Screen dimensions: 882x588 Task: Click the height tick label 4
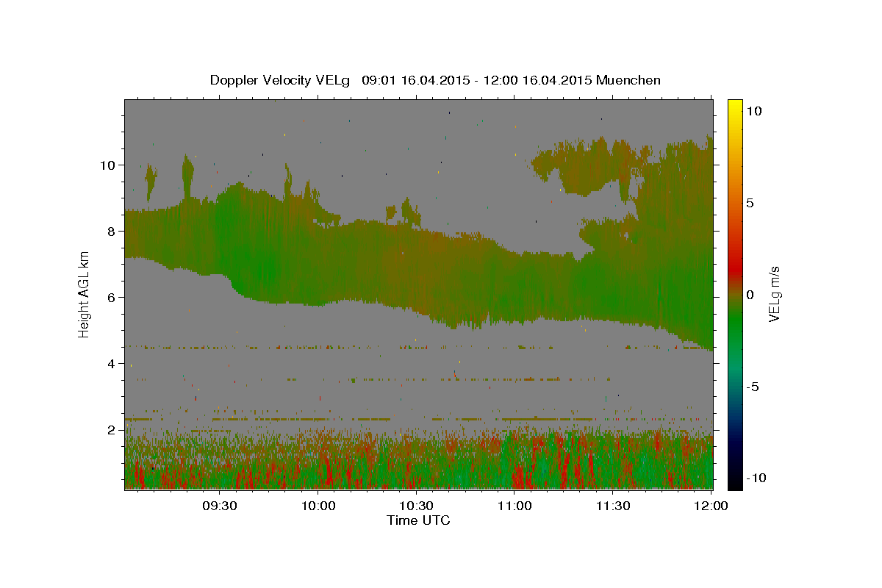[110, 363]
